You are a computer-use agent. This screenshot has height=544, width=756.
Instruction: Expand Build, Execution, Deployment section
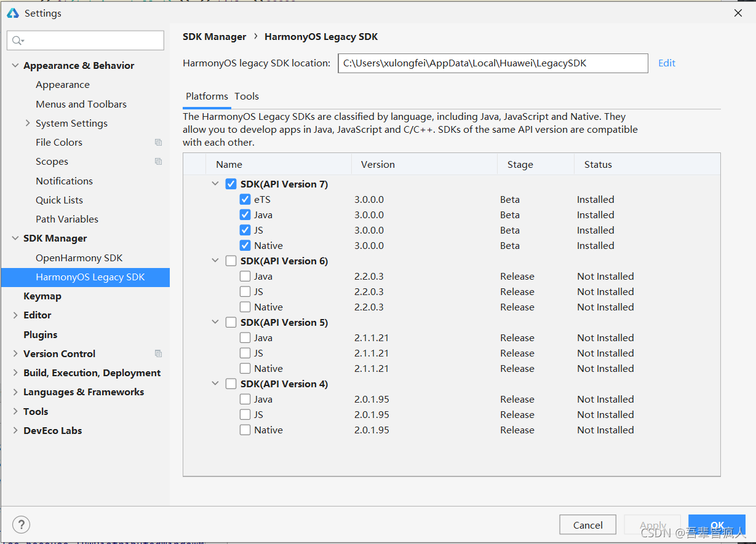15,373
